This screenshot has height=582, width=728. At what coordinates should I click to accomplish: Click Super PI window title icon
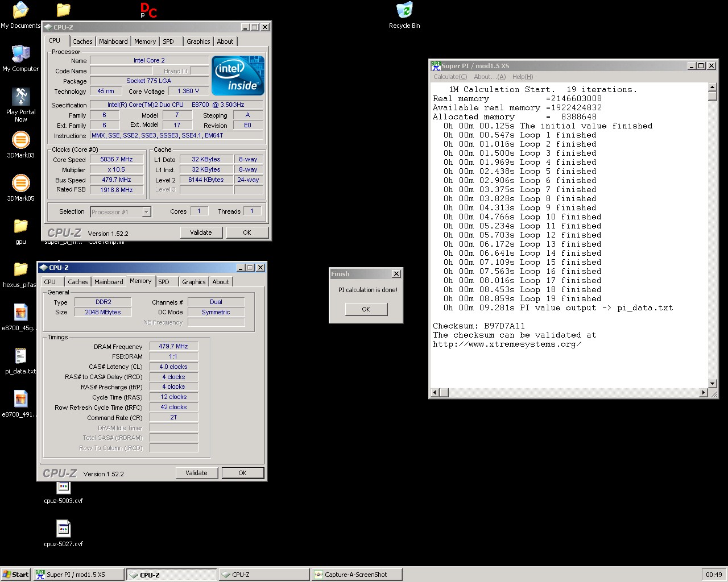(x=436, y=66)
